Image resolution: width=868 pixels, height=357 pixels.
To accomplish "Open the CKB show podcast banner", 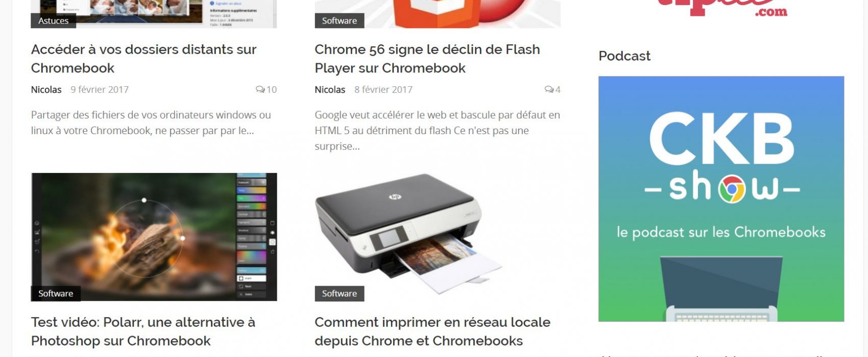I will point(721,199).
